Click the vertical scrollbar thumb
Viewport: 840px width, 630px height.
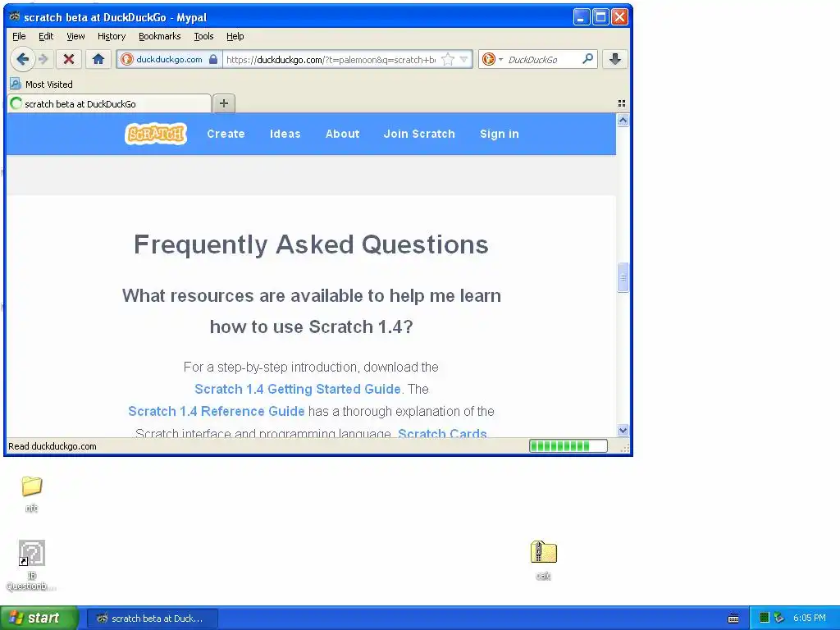pos(623,277)
